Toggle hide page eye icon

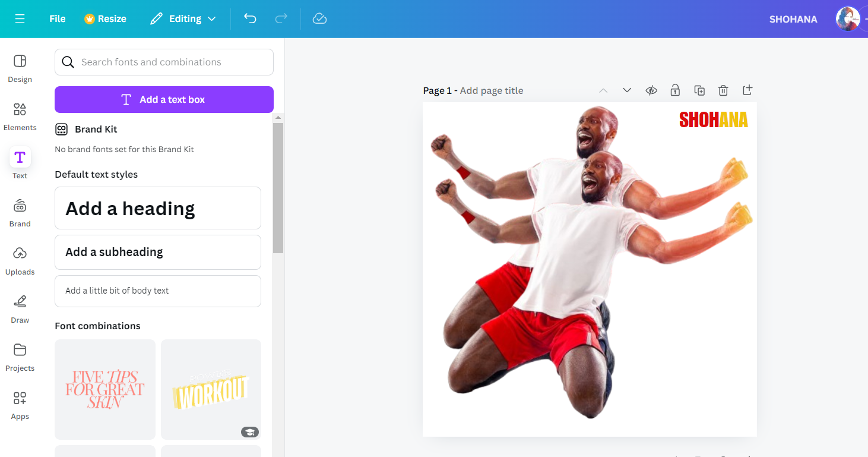tap(651, 90)
